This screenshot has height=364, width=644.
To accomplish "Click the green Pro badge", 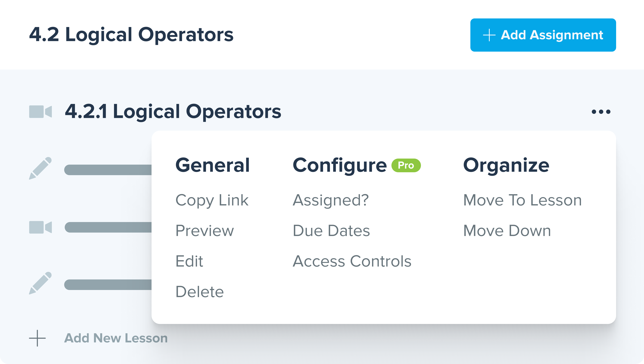I will coord(406,166).
